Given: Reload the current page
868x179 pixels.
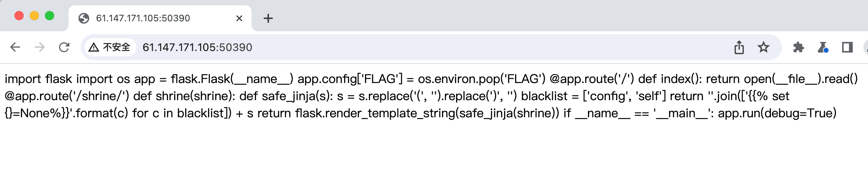Looking at the screenshot, I should [x=64, y=47].
